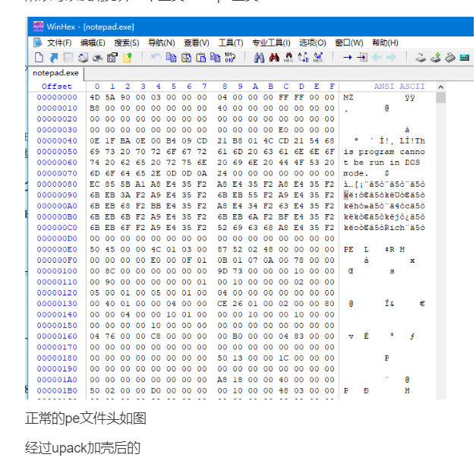Click the 'MZ' text in ASCII column
This screenshot has height=464, width=476.
pos(348,97)
